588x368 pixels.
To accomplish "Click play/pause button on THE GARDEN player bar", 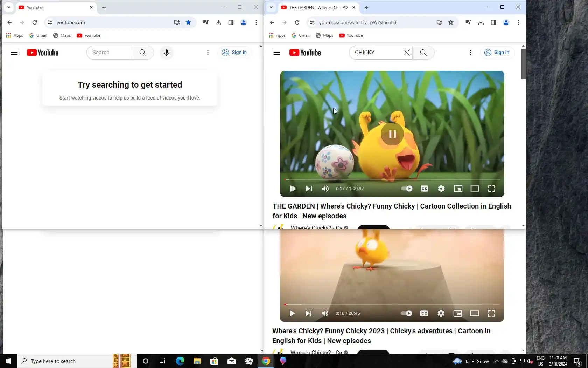I will pos(293,189).
